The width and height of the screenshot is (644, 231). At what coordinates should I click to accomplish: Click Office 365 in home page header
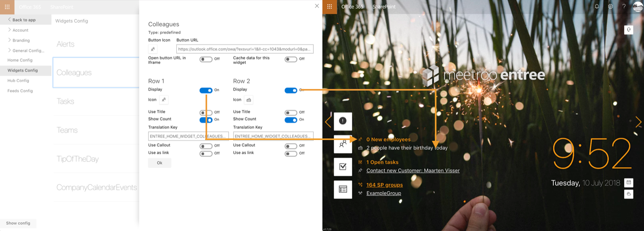click(x=352, y=7)
